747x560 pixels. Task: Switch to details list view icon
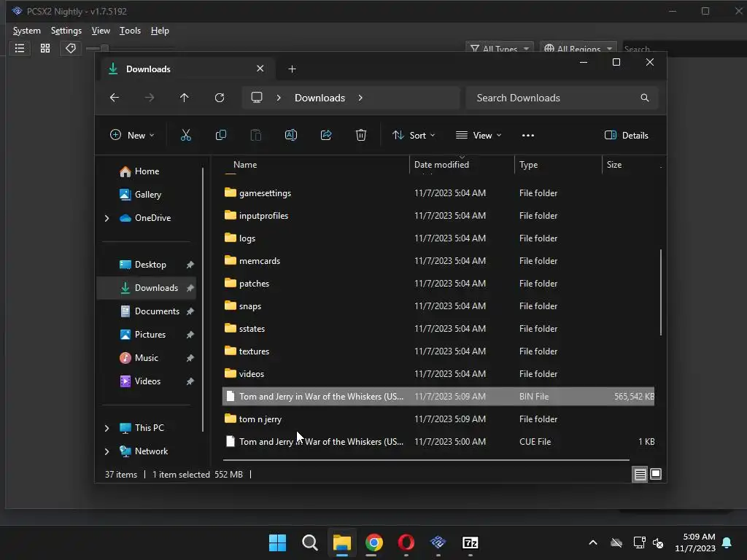coord(640,474)
